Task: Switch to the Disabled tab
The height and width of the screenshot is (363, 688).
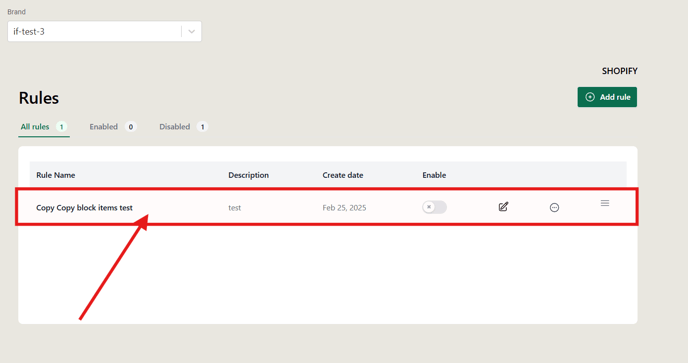Action: [x=183, y=127]
